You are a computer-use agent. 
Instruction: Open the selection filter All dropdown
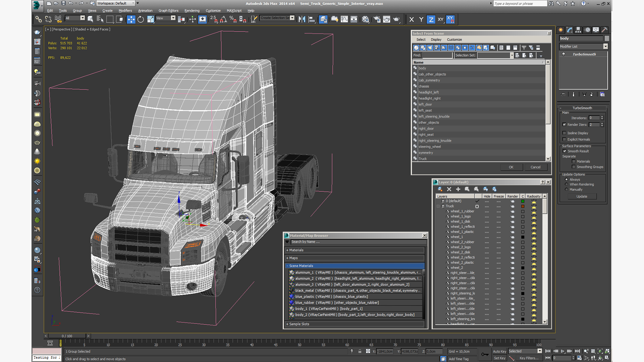75,18
